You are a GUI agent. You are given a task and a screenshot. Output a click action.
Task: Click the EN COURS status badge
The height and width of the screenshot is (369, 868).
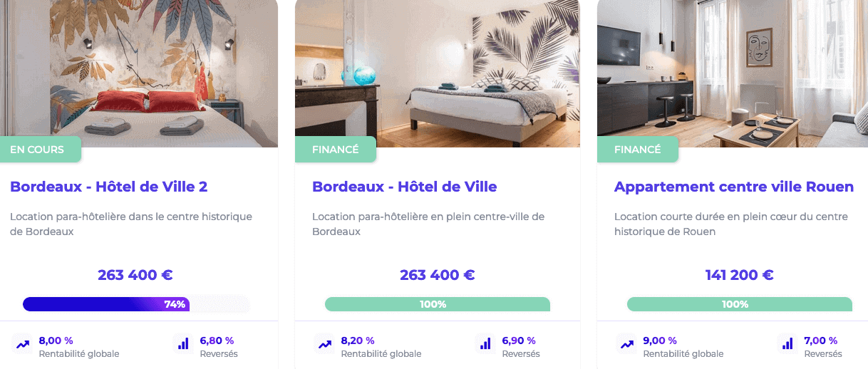point(40,150)
